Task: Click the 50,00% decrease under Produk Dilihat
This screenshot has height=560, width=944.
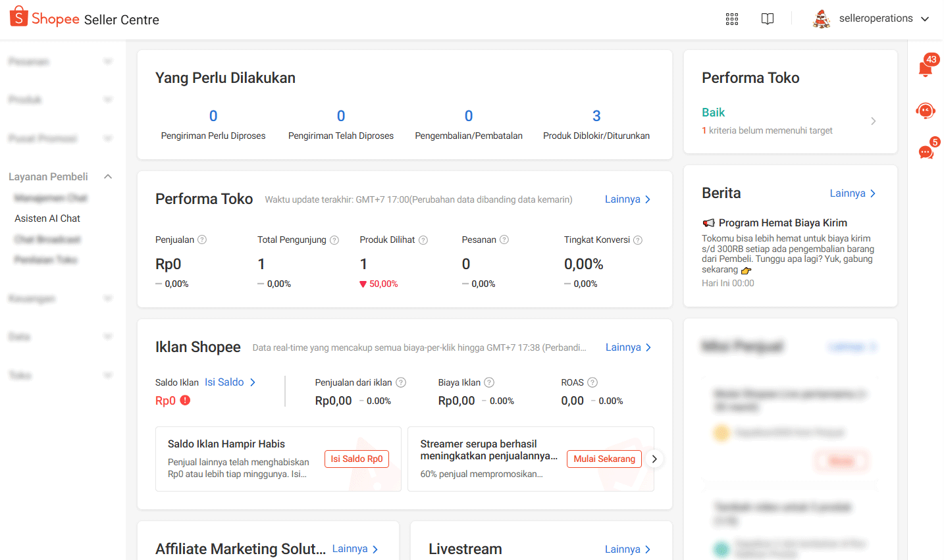Action: pos(379,284)
